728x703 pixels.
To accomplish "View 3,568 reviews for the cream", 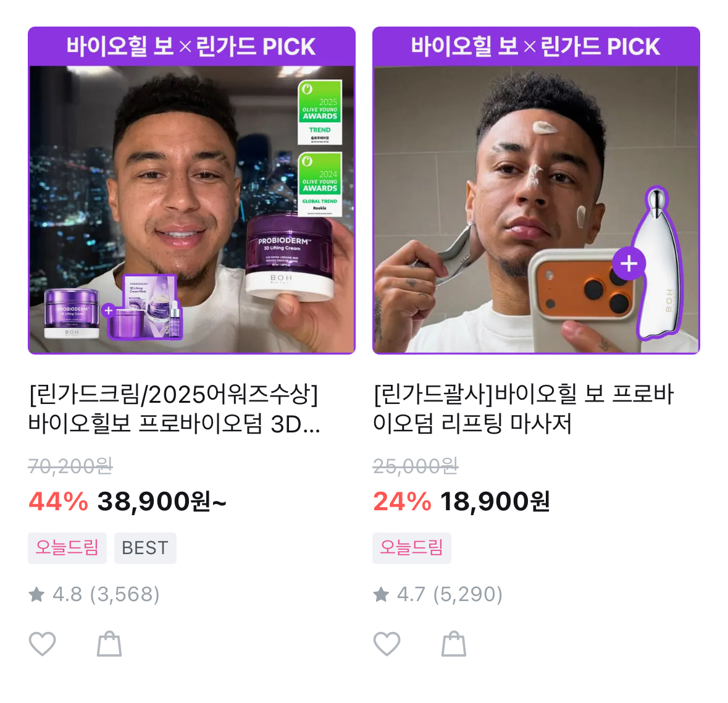I will 125,594.
